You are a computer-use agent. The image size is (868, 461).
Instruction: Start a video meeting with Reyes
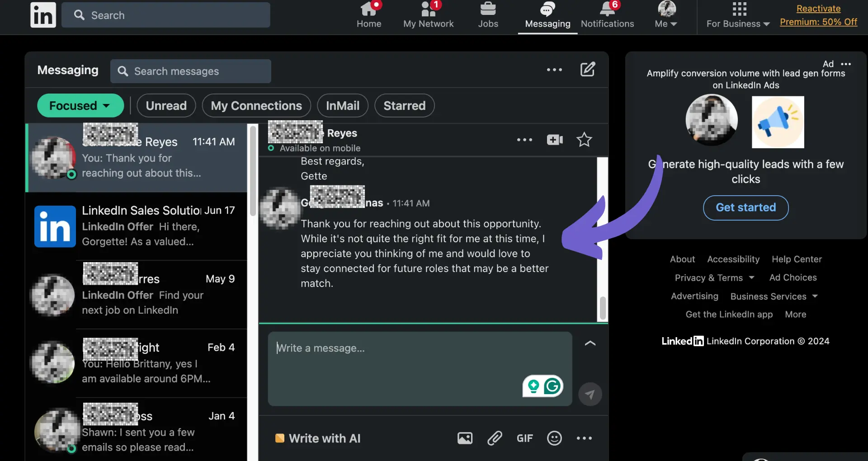point(555,140)
